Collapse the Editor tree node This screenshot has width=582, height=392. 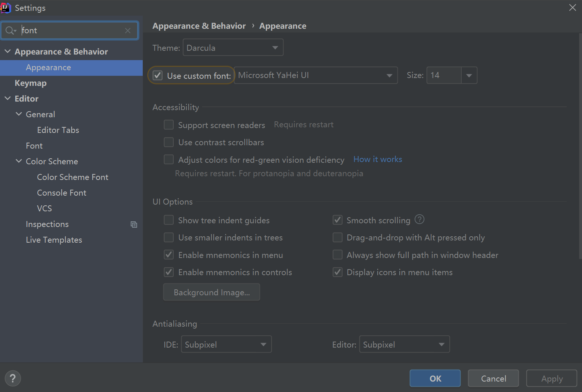(x=7, y=98)
